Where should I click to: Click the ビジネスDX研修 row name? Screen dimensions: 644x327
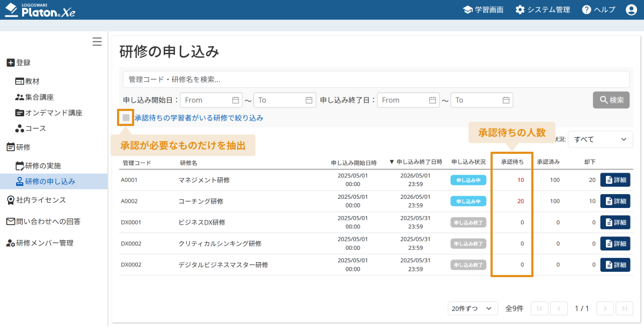[202, 222]
